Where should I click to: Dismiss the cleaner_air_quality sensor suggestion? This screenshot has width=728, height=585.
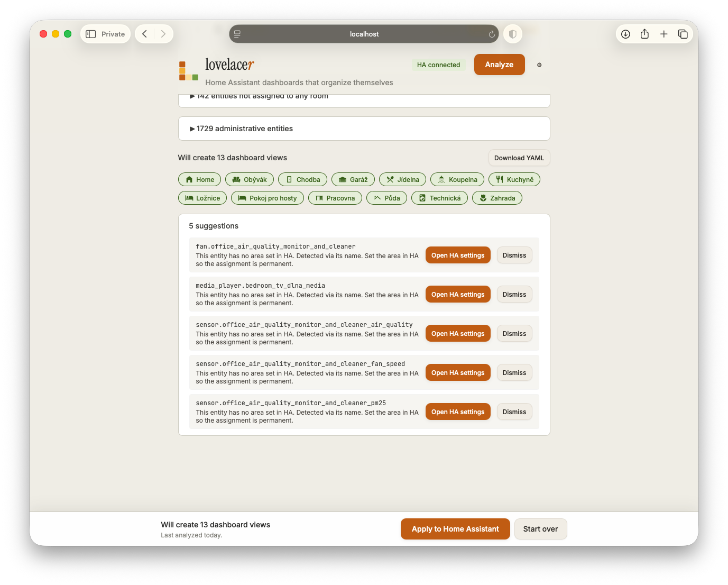point(514,334)
